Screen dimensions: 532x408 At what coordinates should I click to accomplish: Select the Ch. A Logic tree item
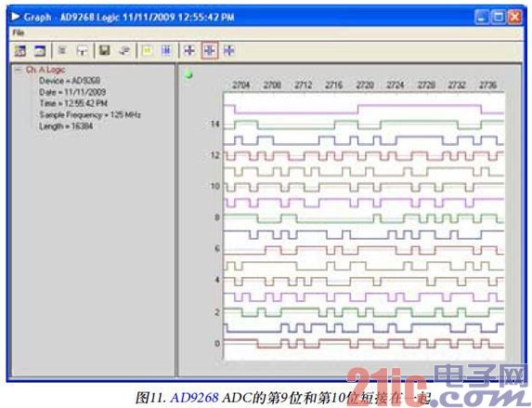[x=45, y=70]
